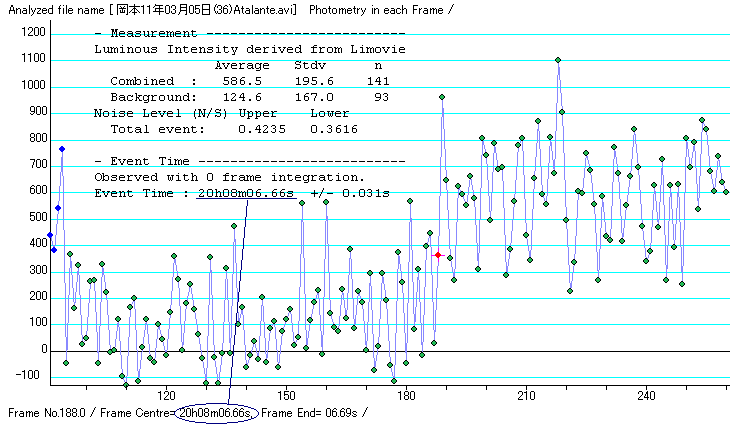The height and width of the screenshot is (425, 740).
Task: Click the Background average value 124.6
Action: point(242,97)
